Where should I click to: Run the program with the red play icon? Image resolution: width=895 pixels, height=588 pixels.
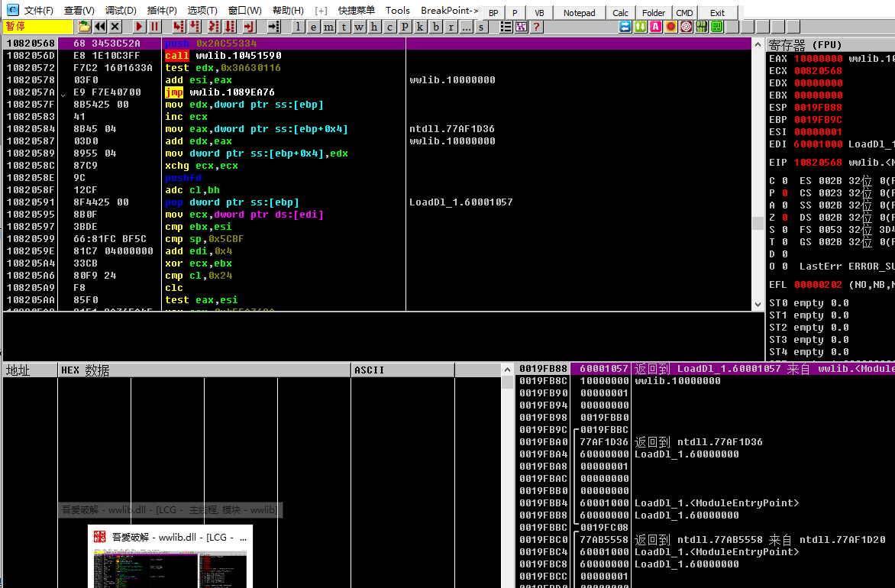[139, 26]
